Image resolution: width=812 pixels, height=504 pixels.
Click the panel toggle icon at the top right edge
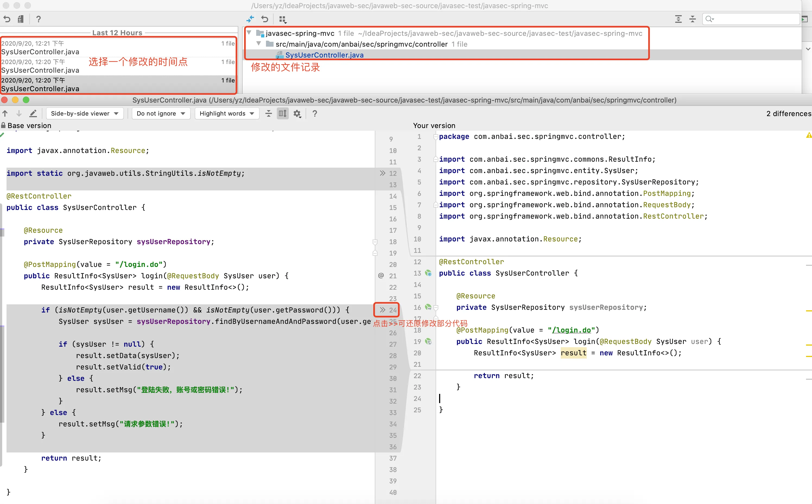(x=804, y=19)
